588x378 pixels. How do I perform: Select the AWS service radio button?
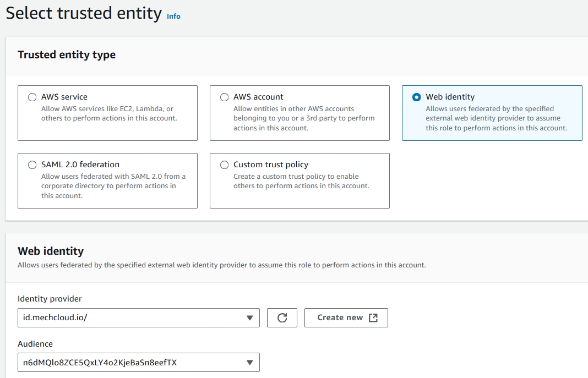click(x=32, y=97)
